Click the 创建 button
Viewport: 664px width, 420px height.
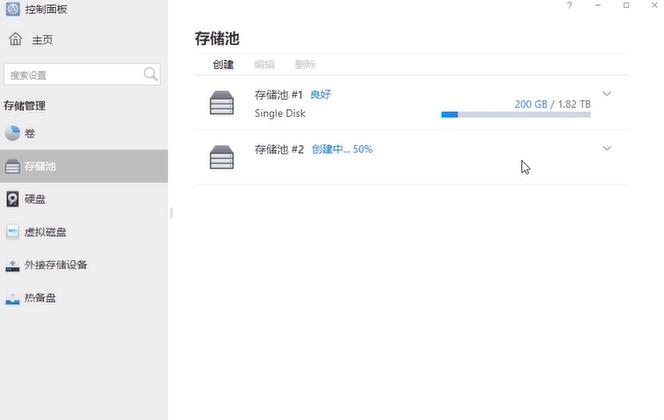pyautogui.click(x=223, y=64)
